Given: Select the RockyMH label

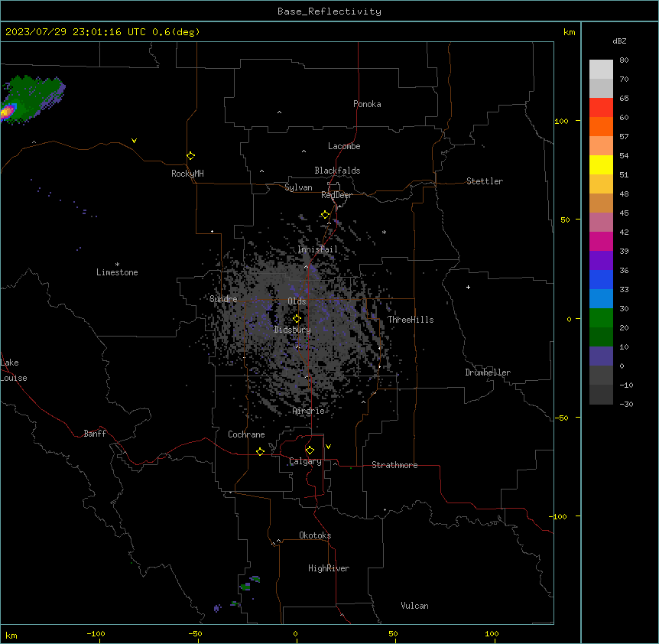Looking at the screenshot, I should [187, 174].
